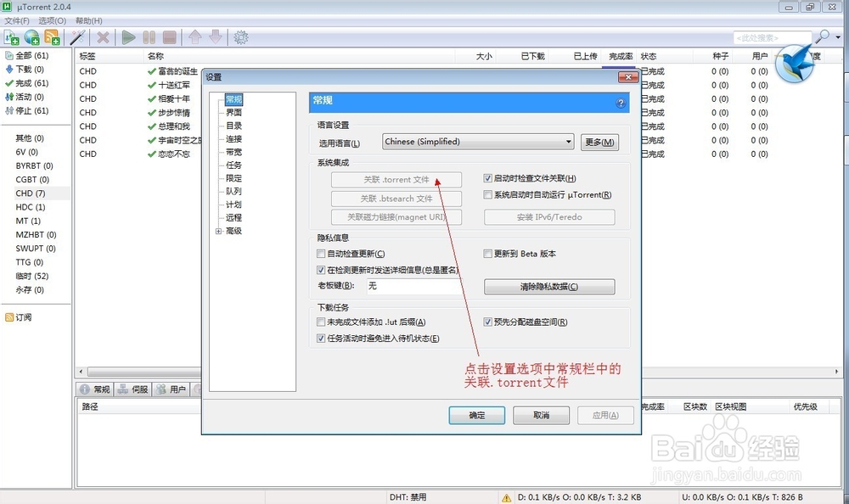The image size is (849, 504).
Task: Click the 更多(M) languages button
Action: pyautogui.click(x=599, y=143)
